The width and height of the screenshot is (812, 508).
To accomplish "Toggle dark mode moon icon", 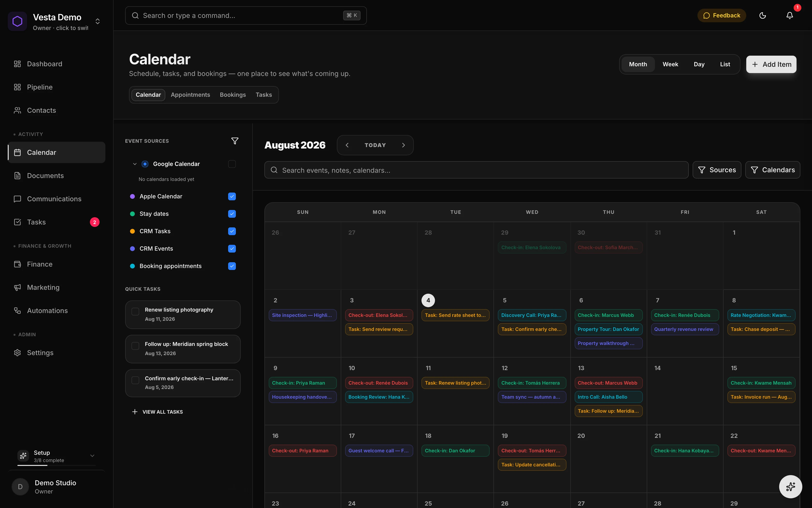I will 763,15.
